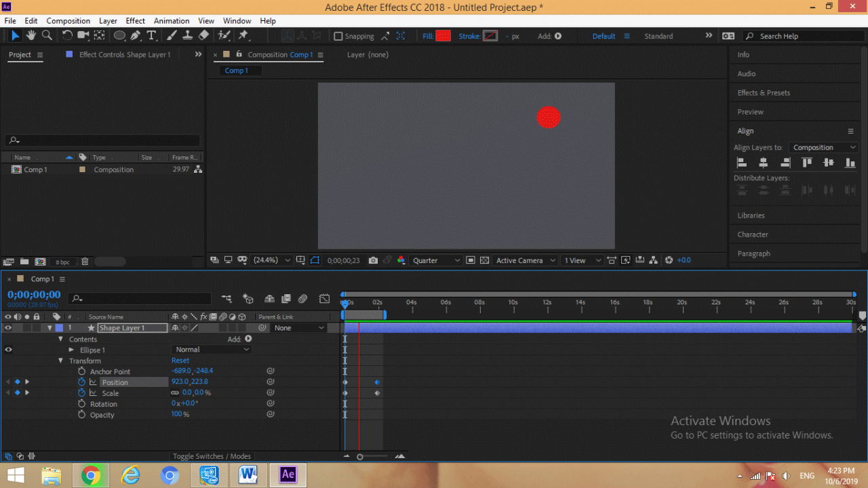Switch to the Comp 1 tab

coord(239,70)
